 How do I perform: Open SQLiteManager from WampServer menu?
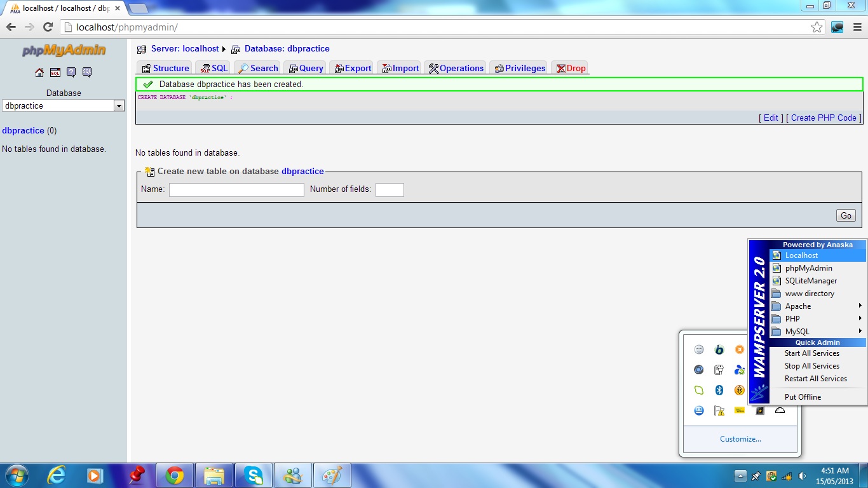tap(818, 281)
